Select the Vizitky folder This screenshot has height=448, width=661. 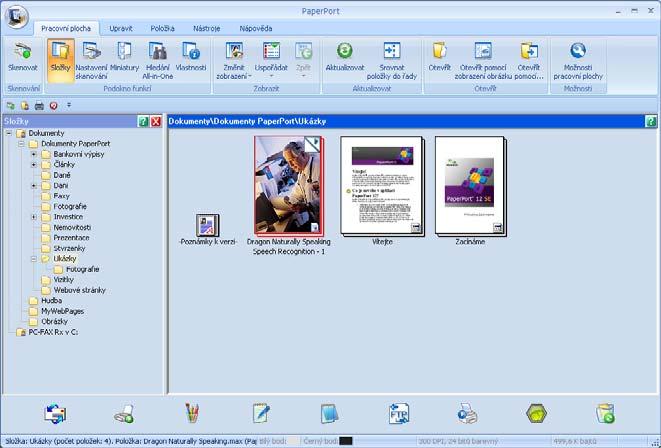coord(64,279)
